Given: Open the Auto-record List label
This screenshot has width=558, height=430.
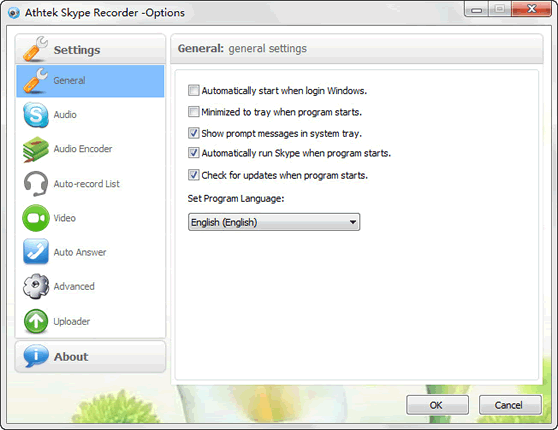Looking at the screenshot, I should click(x=86, y=184).
